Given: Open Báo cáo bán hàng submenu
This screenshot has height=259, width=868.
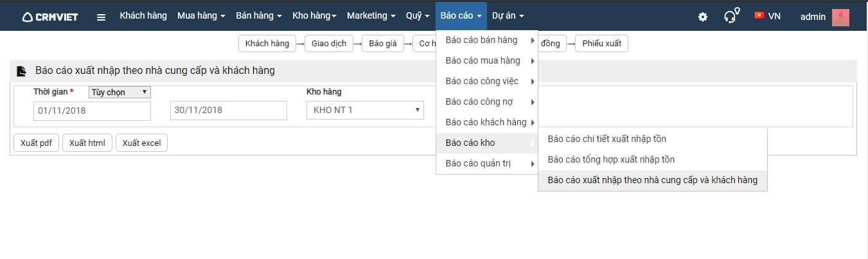Looking at the screenshot, I should coord(487,40).
